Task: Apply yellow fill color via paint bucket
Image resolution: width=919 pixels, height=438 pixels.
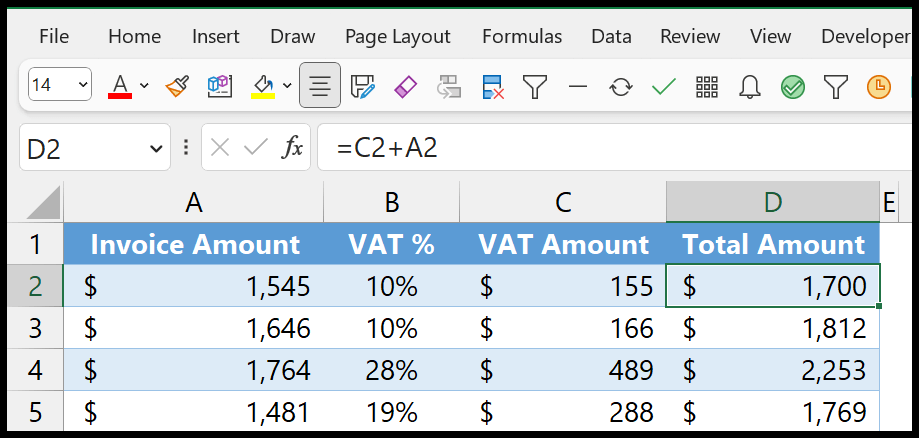Action: click(x=263, y=87)
